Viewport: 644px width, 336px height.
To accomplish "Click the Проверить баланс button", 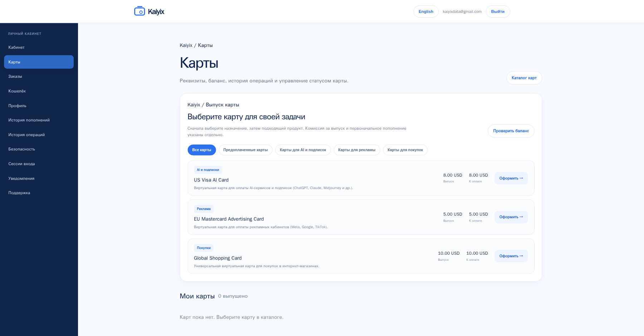I will click(x=511, y=131).
